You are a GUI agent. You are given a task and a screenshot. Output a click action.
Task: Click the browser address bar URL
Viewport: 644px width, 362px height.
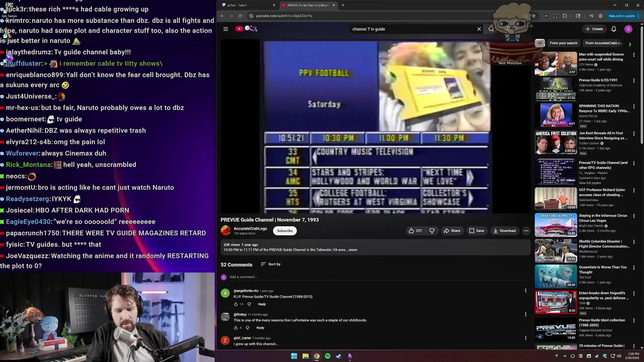(x=284, y=16)
